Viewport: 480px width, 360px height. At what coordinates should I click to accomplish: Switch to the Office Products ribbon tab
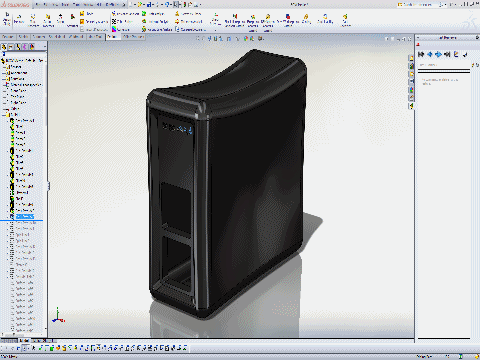click(x=133, y=37)
